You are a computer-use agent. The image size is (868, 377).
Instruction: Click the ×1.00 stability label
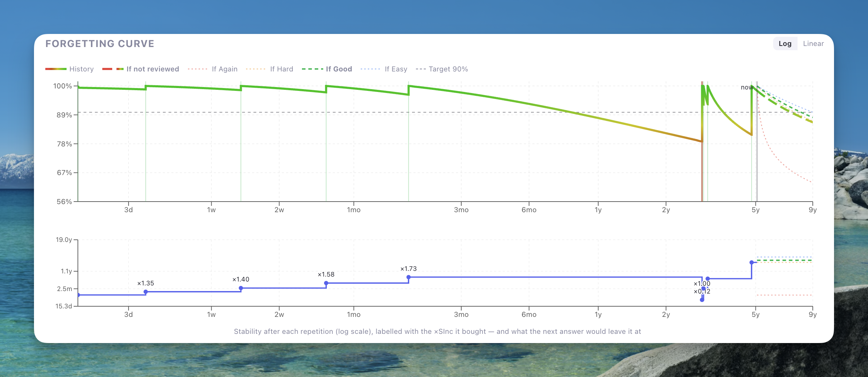tap(702, 284)
